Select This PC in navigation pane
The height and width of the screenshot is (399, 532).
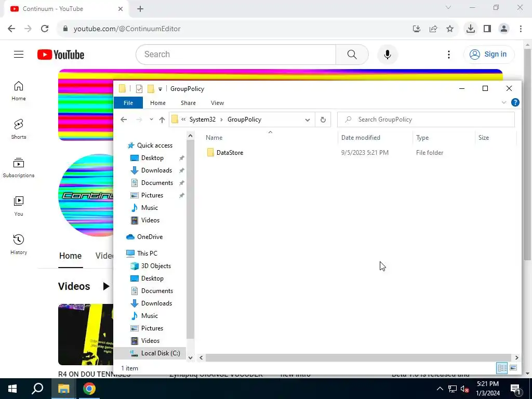[x=147, y=254]
